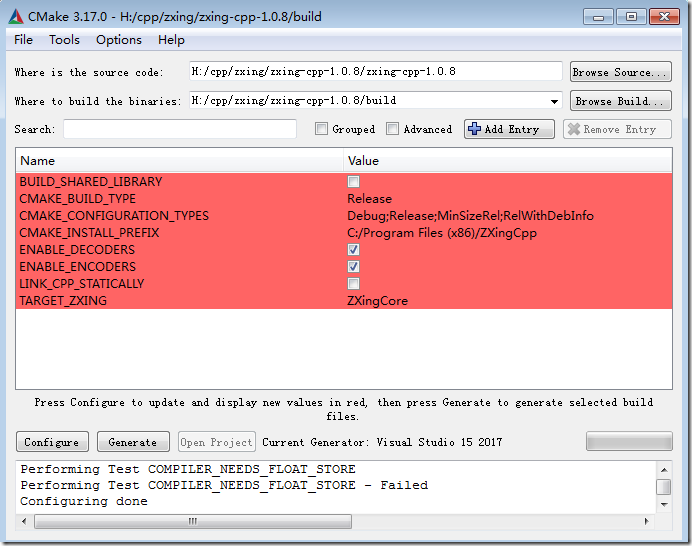The image size is (692, 546).
Task: Click the log scroll left arrow
Action: point(24,521)
